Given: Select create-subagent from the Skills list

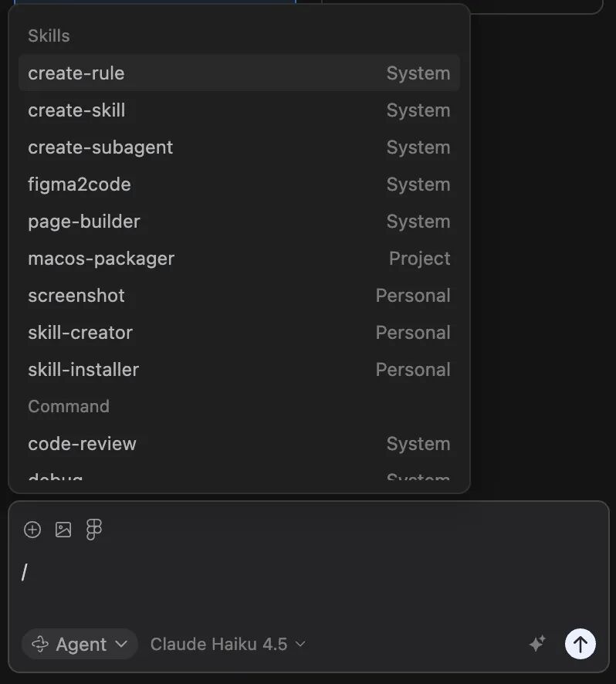Looking at the screenshot, I should pos(239,147).
